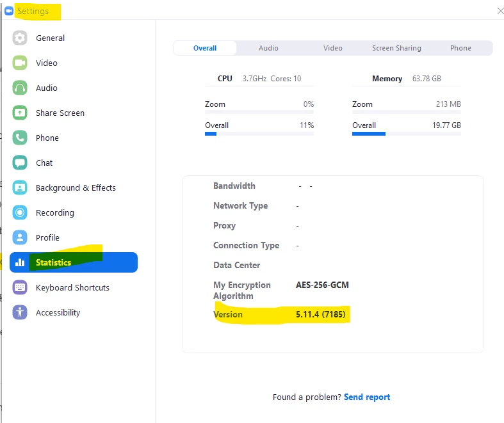This screenshot has width=504, height=423.
Task: Click the CPU heading
Action: tap(225, 78)
